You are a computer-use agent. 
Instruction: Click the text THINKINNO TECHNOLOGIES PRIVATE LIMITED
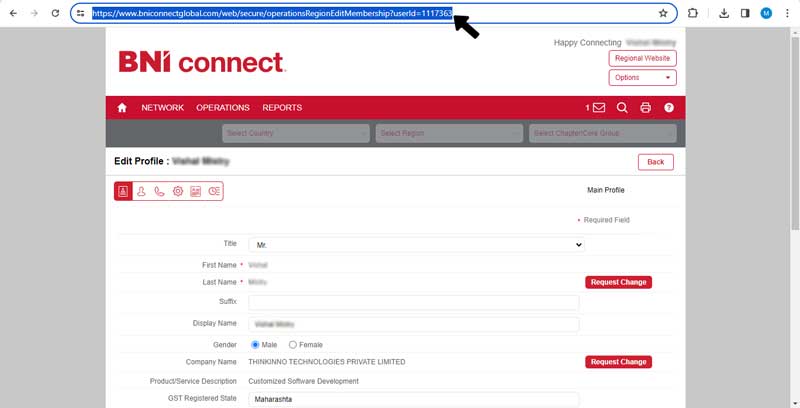point(327,362)
